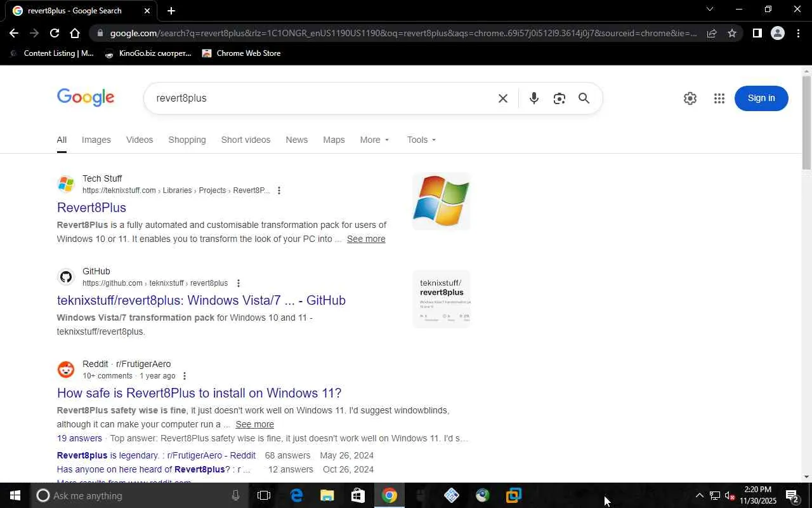Open the taskbar clock showing 2:20 PM
Image resolution: width=812 pixels, height=508 pixels.
758,495
